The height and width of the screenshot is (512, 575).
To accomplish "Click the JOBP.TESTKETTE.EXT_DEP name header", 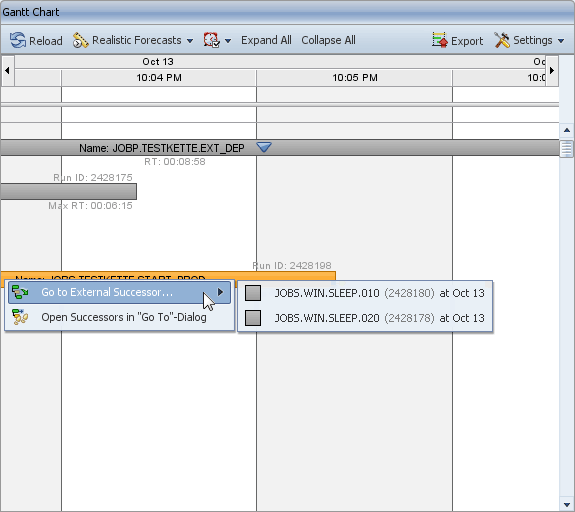I will click(x=162, y=148).
